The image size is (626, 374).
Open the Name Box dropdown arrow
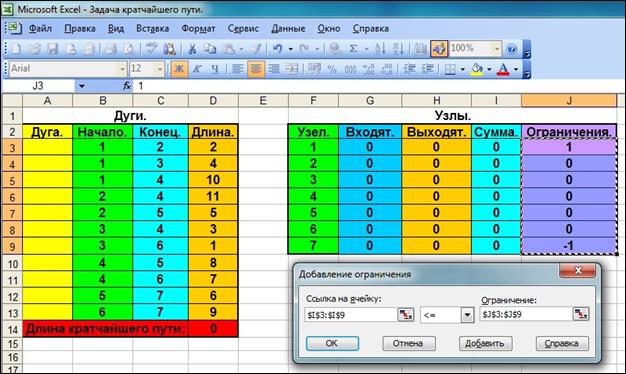pyautogui.click(x=81, y=86)
